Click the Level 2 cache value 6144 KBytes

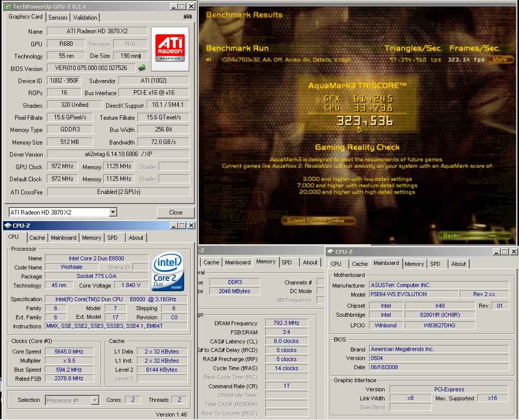[x=162, y=369]
